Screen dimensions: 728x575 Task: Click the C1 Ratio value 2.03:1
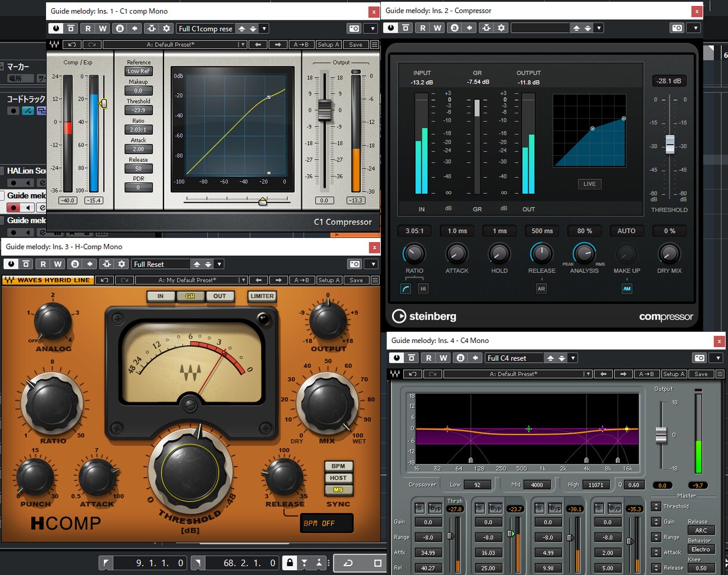(x=138, y=129)
